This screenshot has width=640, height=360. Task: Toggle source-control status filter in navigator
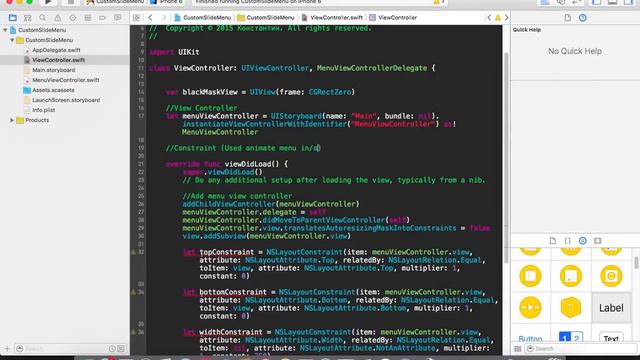point(121,349)
